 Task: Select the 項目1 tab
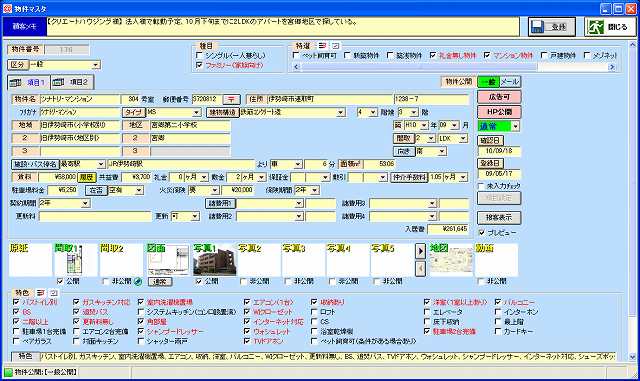(29, 82)
